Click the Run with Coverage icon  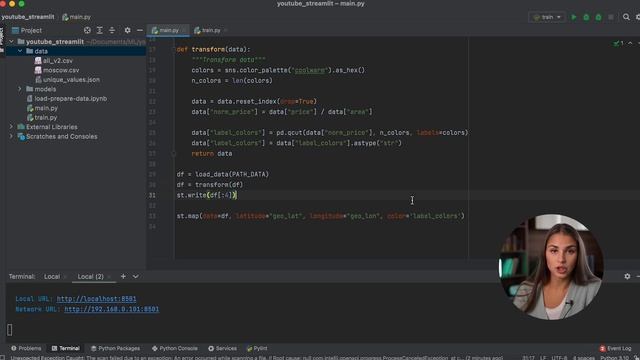click(x=598, y=17)
